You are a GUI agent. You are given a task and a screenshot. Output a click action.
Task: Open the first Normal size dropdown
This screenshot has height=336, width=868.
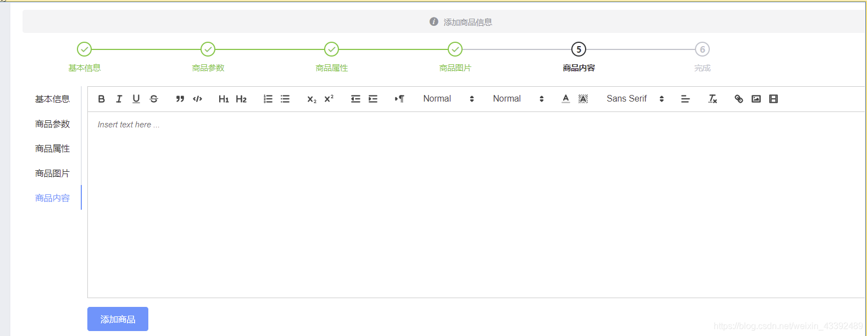click(448, 99)
